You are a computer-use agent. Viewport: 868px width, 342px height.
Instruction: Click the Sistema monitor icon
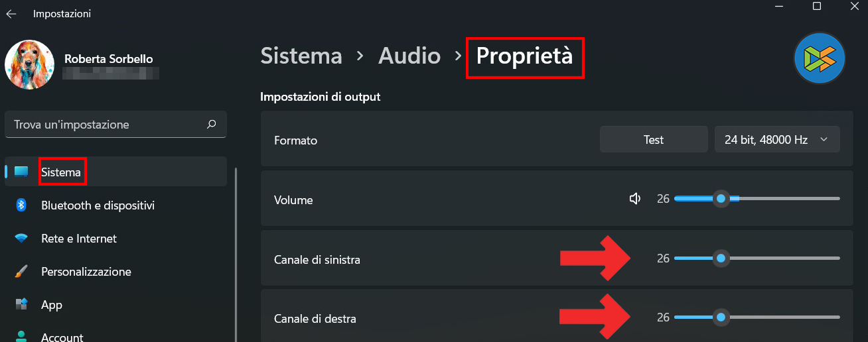21,172
